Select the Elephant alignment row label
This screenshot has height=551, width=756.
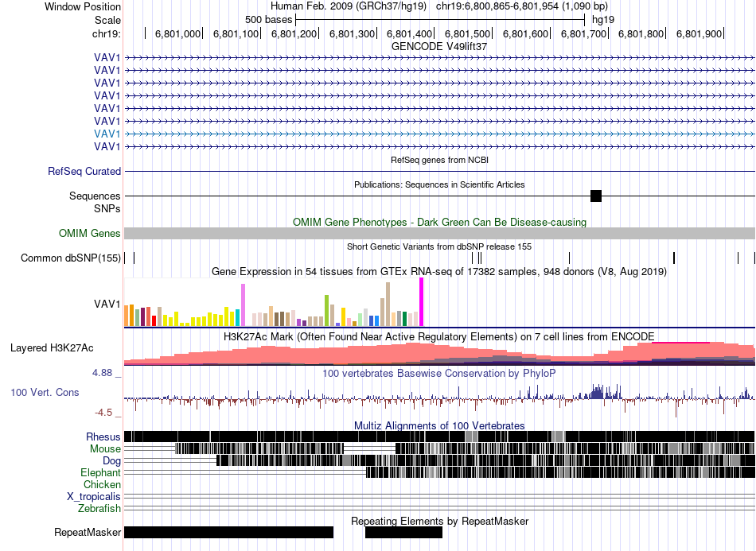101,473
